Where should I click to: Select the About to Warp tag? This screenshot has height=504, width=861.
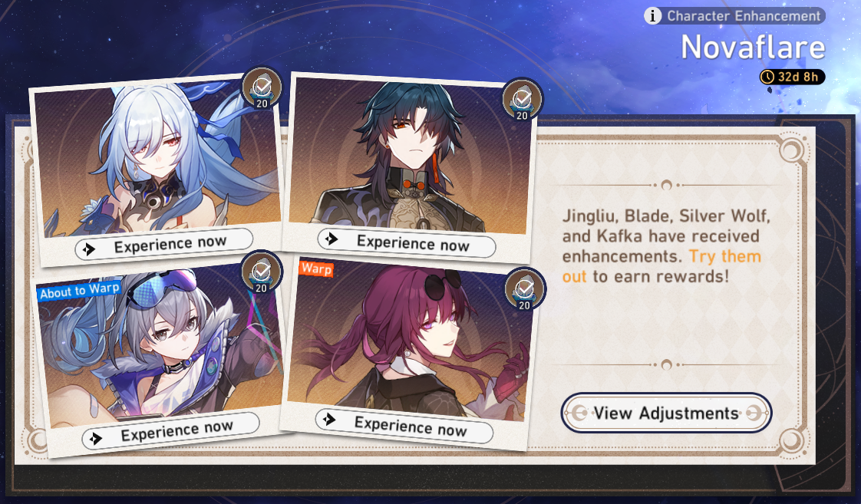point(80,291)
